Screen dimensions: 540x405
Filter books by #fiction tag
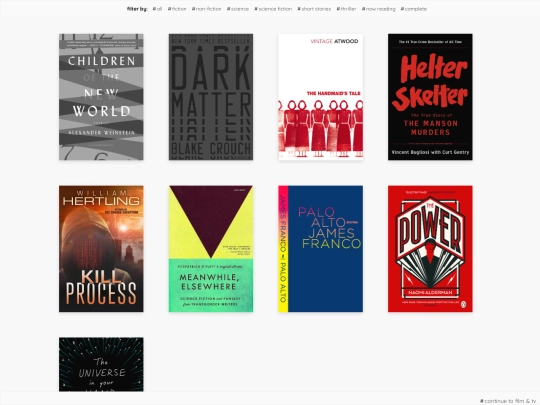(x=177, y=9)
